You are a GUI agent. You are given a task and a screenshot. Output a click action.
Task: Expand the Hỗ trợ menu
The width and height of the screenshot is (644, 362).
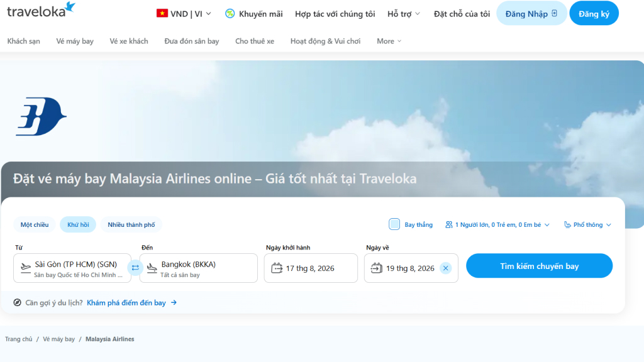click(404, 14)
